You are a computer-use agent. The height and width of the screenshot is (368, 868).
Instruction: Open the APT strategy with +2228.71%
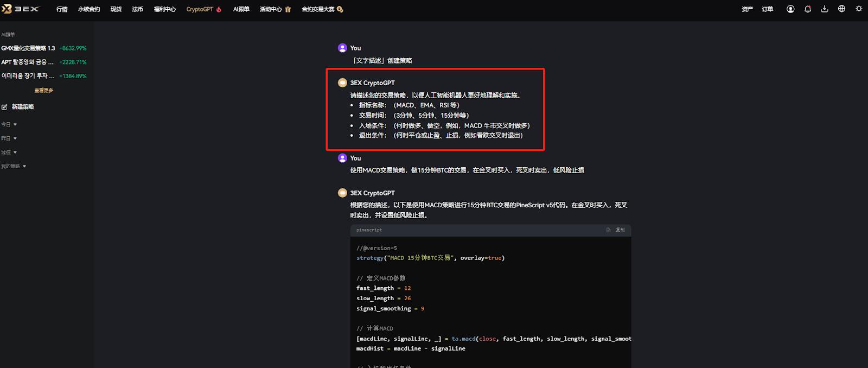pyautogui.click(x=28, y=62)
